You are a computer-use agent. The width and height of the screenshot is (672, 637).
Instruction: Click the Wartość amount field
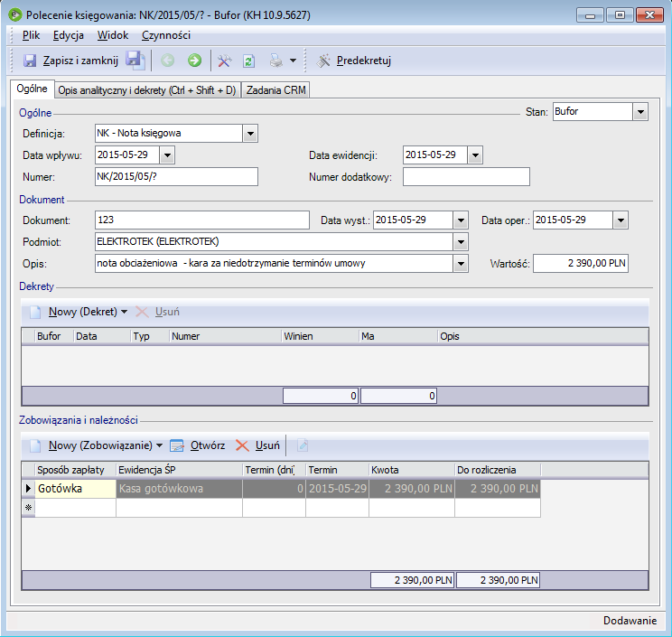pyautogui.click(x=581, y=263)
